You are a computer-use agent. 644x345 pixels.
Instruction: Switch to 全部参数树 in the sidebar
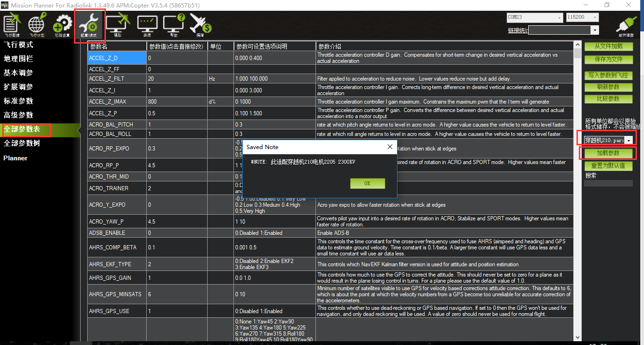tap(22, 143)
